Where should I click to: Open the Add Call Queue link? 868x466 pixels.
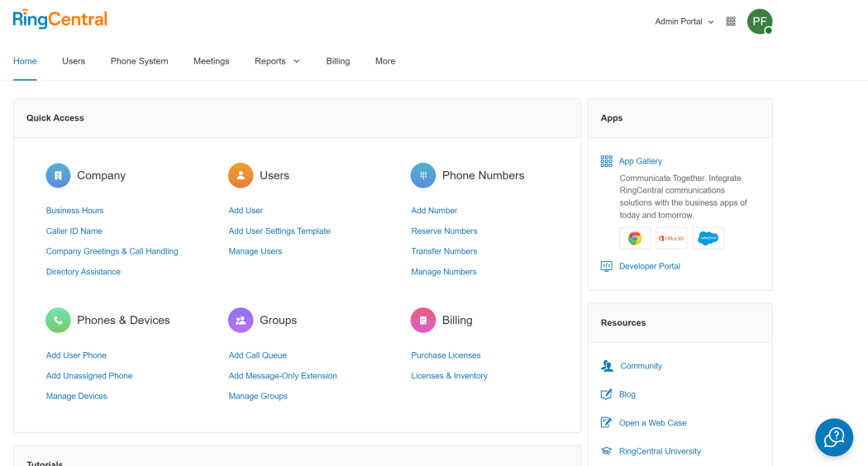258,355
